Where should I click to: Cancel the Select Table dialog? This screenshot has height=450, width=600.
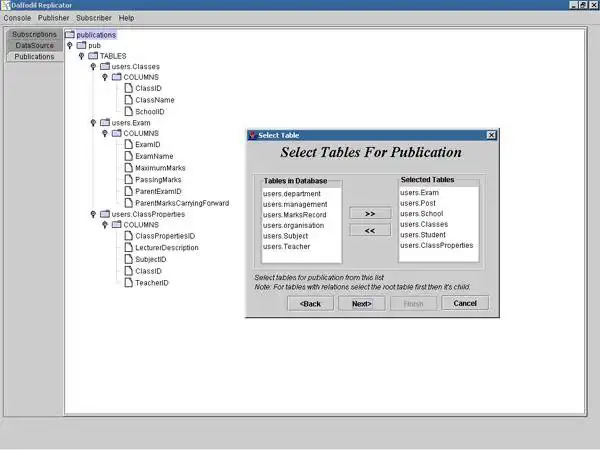coord(465,303)
